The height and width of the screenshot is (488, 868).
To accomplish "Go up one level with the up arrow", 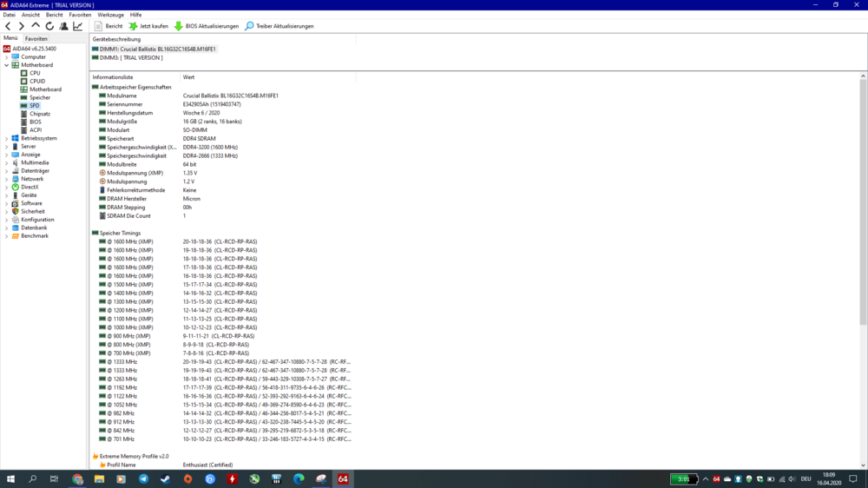I will pos(36,26).
